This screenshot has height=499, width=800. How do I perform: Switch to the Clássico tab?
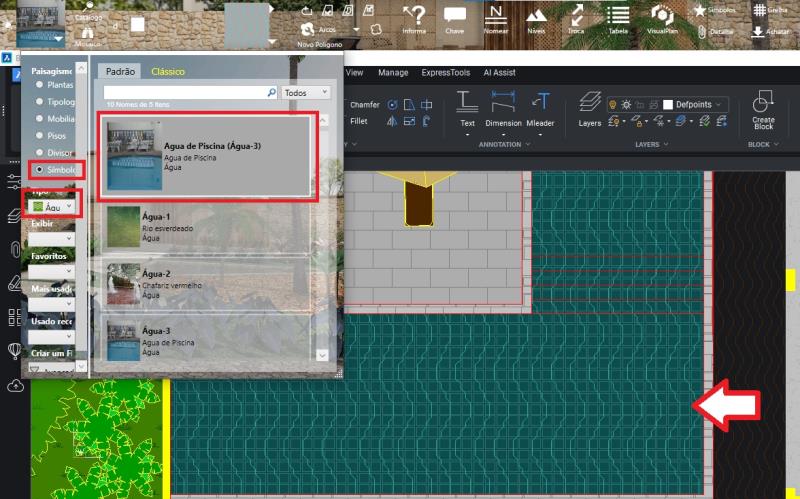pos(168,72)
